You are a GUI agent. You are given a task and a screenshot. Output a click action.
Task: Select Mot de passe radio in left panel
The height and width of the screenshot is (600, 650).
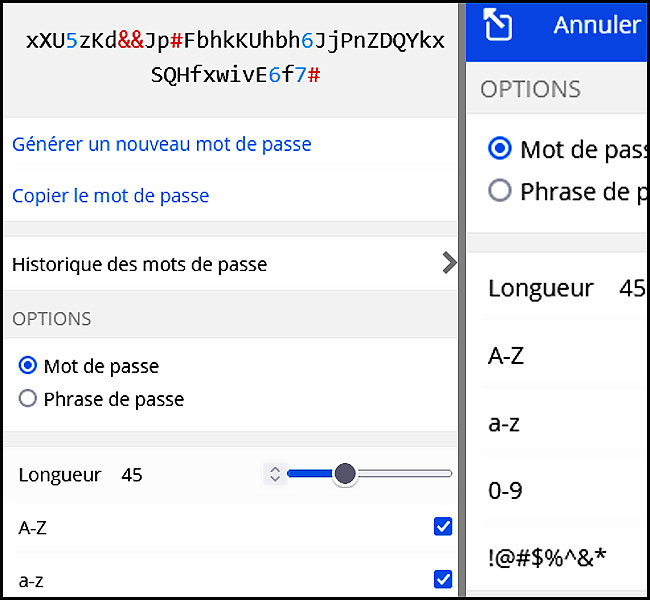28,366
